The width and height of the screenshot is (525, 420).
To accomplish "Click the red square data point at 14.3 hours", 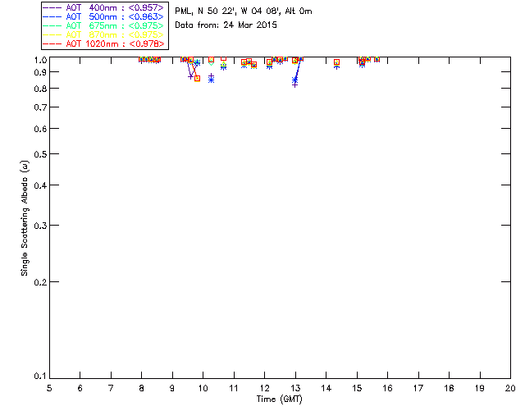I will [x=337, y=62].
